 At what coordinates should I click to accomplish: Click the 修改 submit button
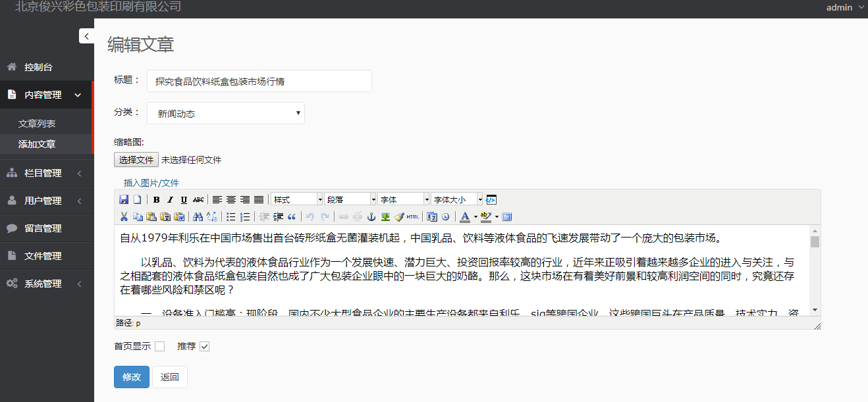click(132, 377)
